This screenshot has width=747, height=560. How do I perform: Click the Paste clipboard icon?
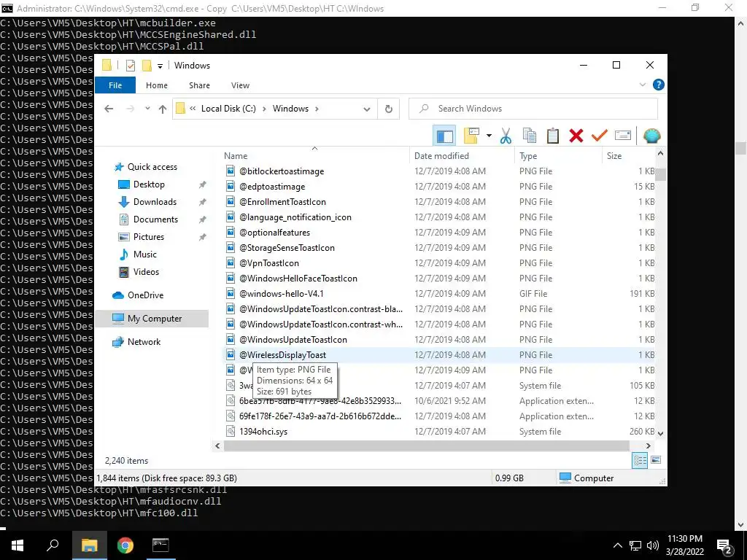click(553, 136)
